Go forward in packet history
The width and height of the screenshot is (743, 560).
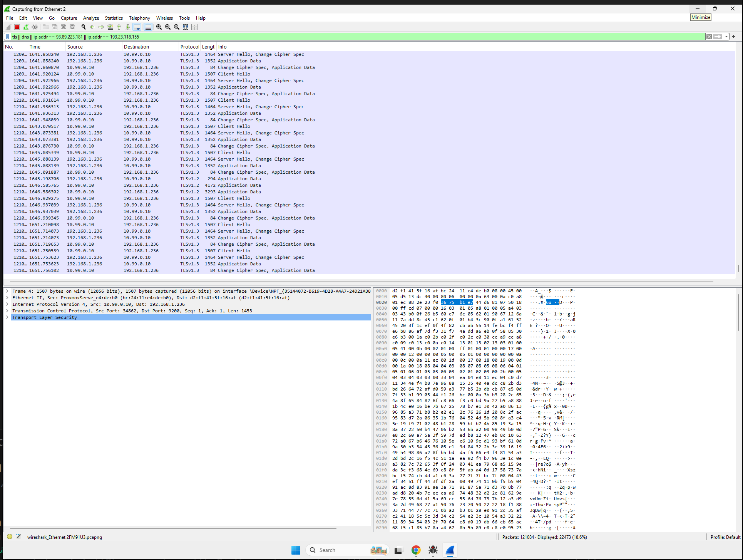(101, 27)
